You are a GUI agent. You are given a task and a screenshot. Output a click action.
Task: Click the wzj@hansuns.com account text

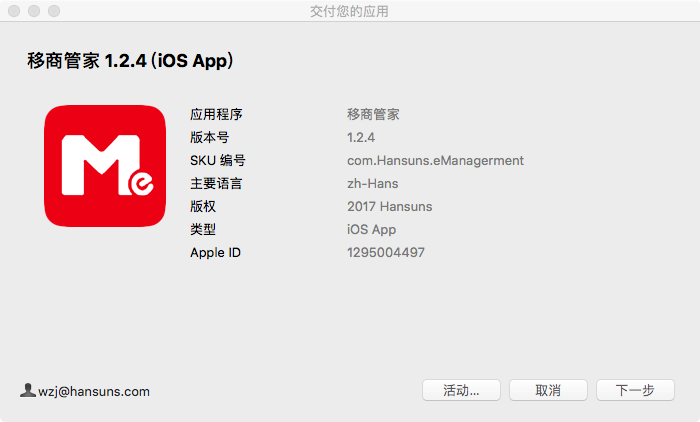[94, 392]
